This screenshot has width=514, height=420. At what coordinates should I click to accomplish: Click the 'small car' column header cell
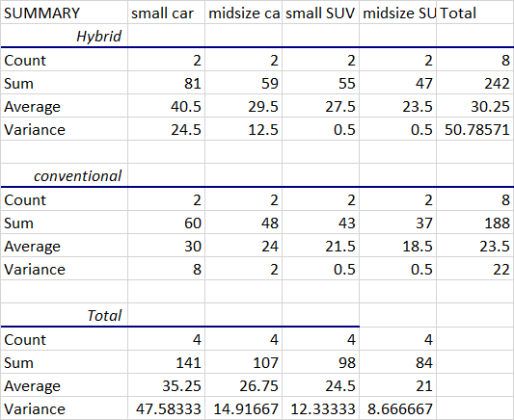(166, 13)
